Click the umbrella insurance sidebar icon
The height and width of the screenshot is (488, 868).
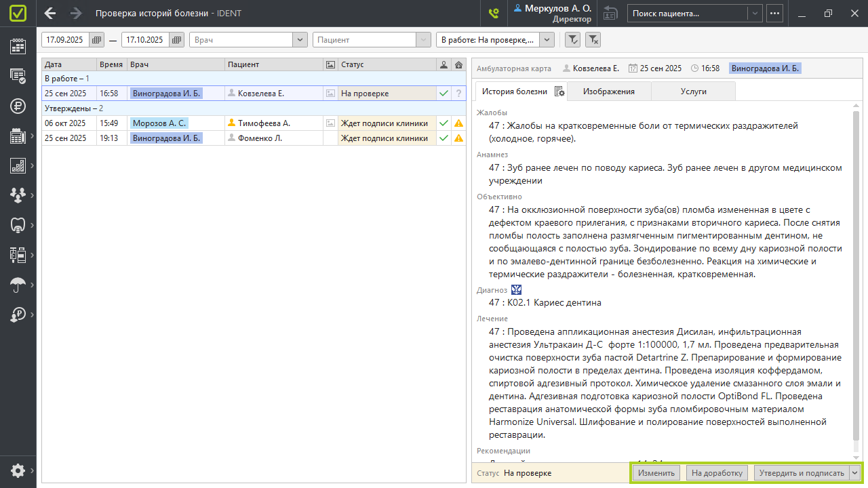[18, 285]
